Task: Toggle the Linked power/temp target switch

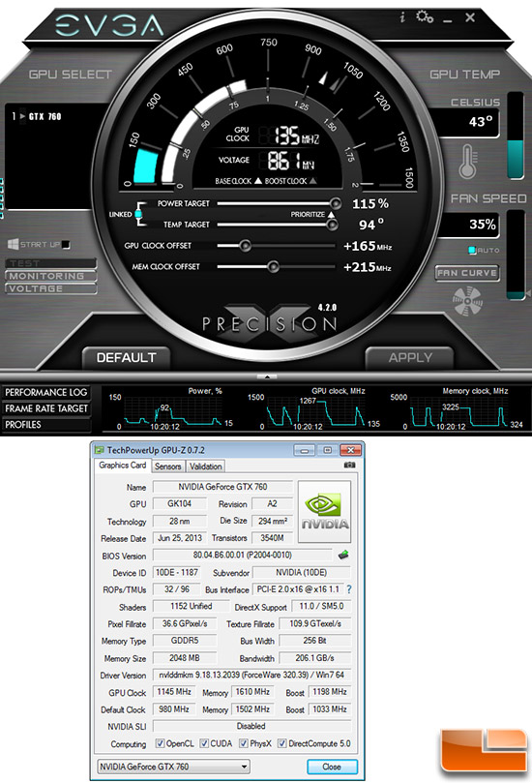Action: coord(138,214)
